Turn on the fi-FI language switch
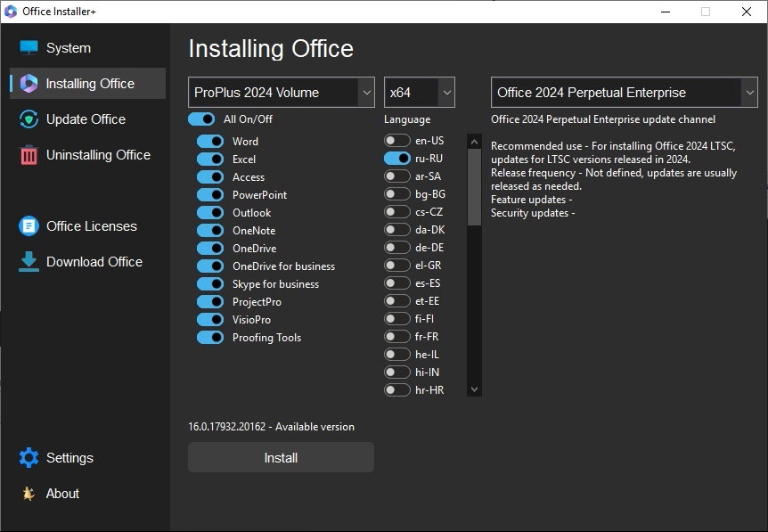The image size is (768, 532). (x=397, y=318)
